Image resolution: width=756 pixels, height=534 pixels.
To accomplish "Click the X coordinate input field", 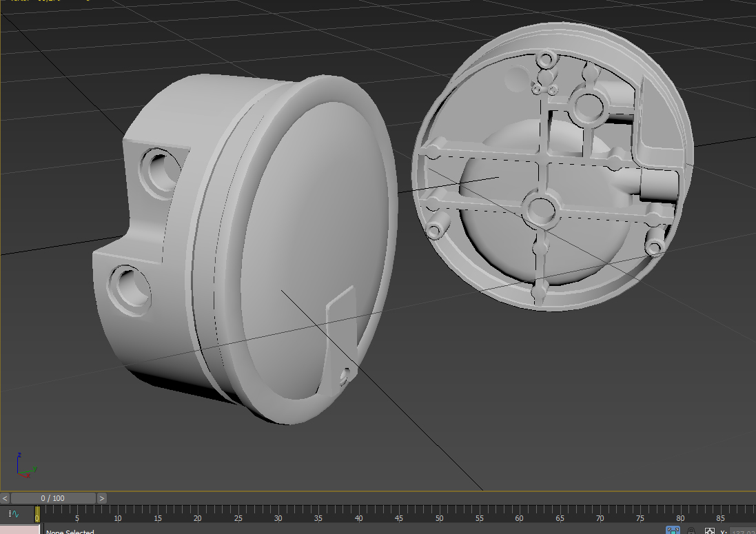I will [x=743, y=532].
